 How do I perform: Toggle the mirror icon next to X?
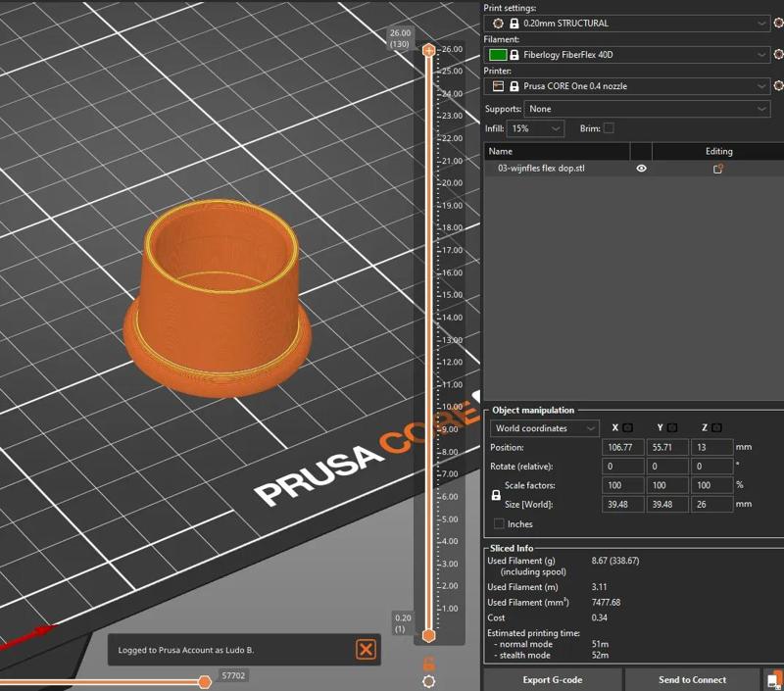pyautogui.click(x=627, y=428)
